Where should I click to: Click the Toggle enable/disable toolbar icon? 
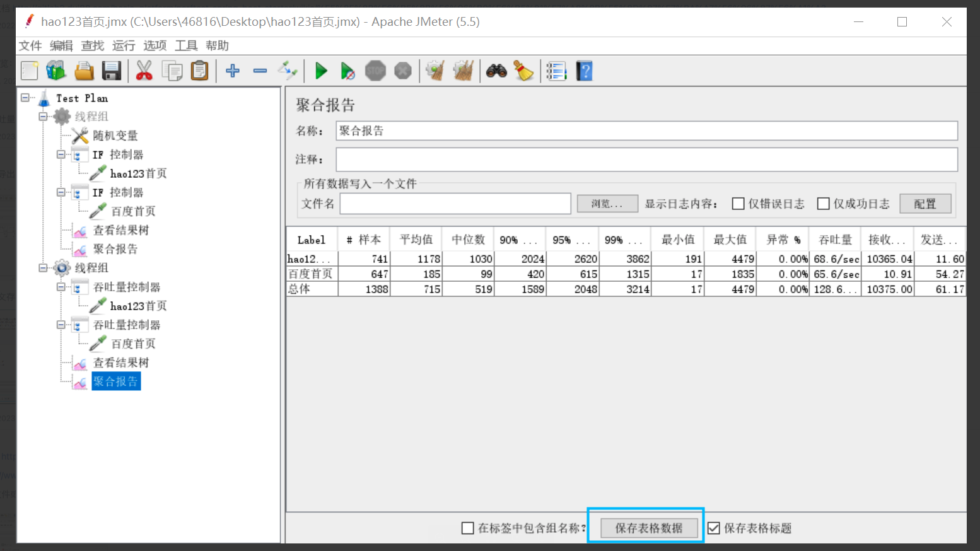[288, 71]
